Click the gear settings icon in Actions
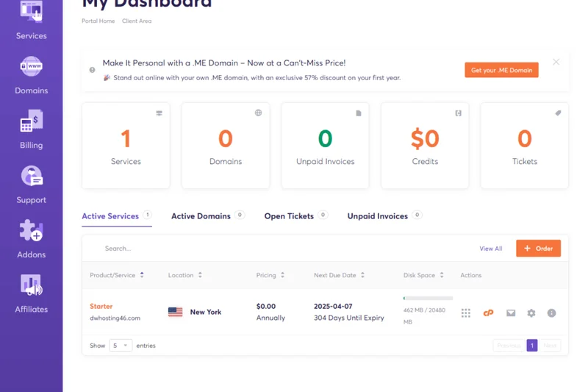588x392 pixels. click(531, 313)
